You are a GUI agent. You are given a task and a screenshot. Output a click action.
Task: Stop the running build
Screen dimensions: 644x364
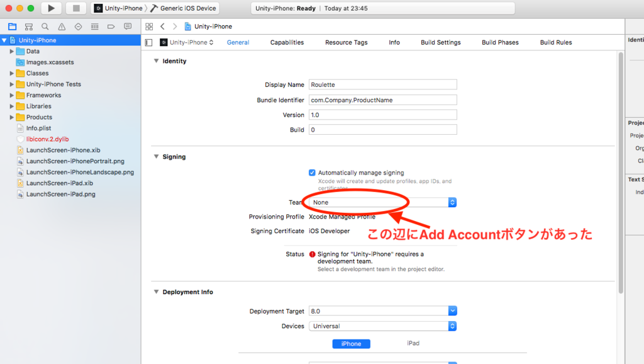click(76, 8)
